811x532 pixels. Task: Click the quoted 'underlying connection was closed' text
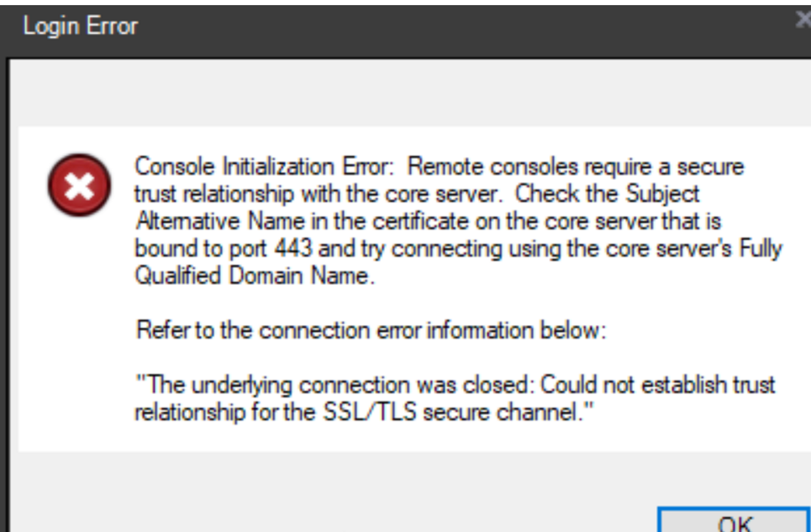coord(336,385)
